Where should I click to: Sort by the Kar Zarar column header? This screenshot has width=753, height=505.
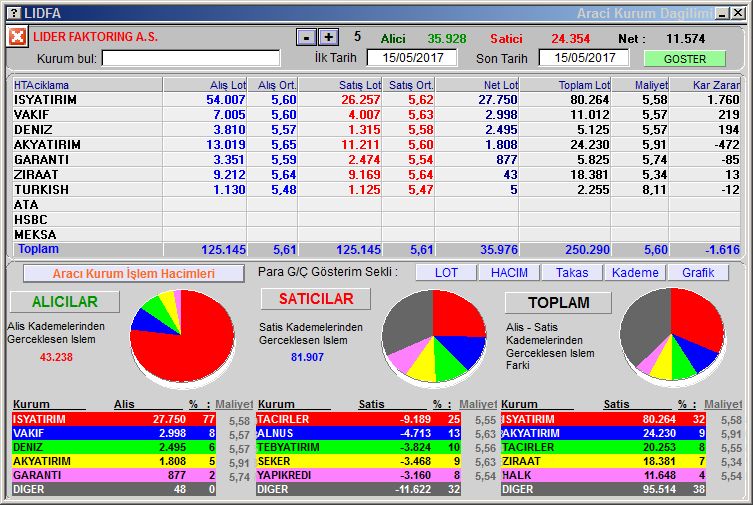[x=705, y=85]
